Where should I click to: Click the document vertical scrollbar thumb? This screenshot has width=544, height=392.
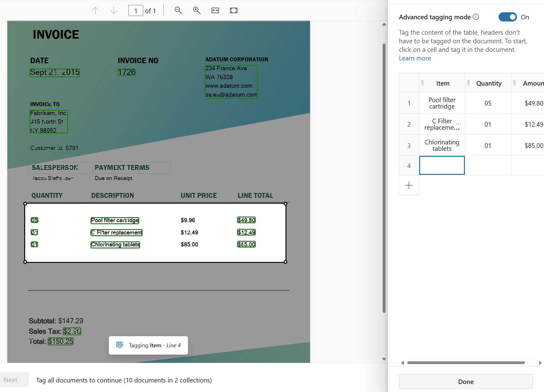point(384,178)
